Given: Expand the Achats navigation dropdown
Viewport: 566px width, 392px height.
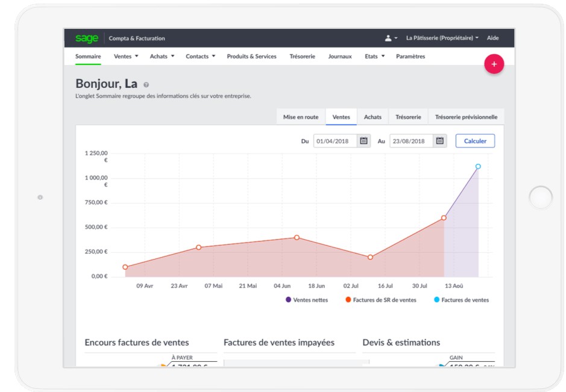Looking at the screenshot, I should tap(162, 57).
